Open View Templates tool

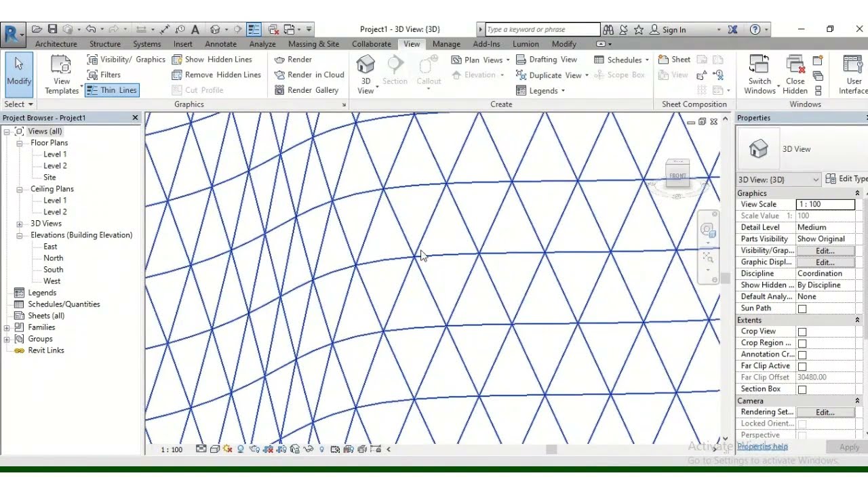(x=61, y=75)
